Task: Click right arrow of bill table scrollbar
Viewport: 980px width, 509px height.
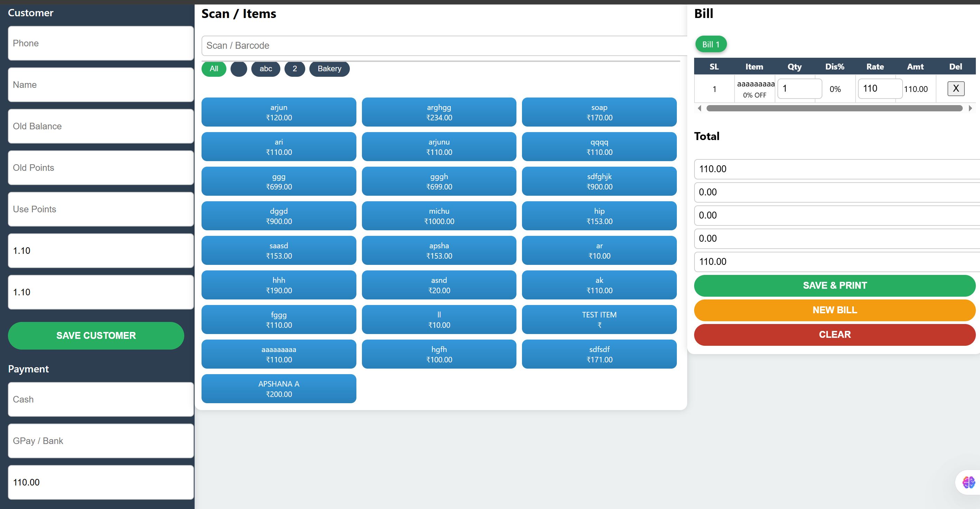Action: tap(970, 109)
